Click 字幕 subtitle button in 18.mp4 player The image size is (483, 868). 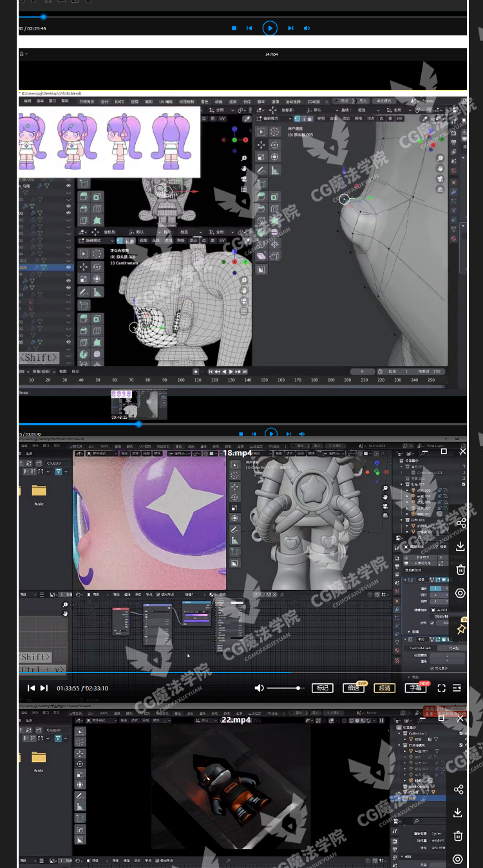pos(415,688)
